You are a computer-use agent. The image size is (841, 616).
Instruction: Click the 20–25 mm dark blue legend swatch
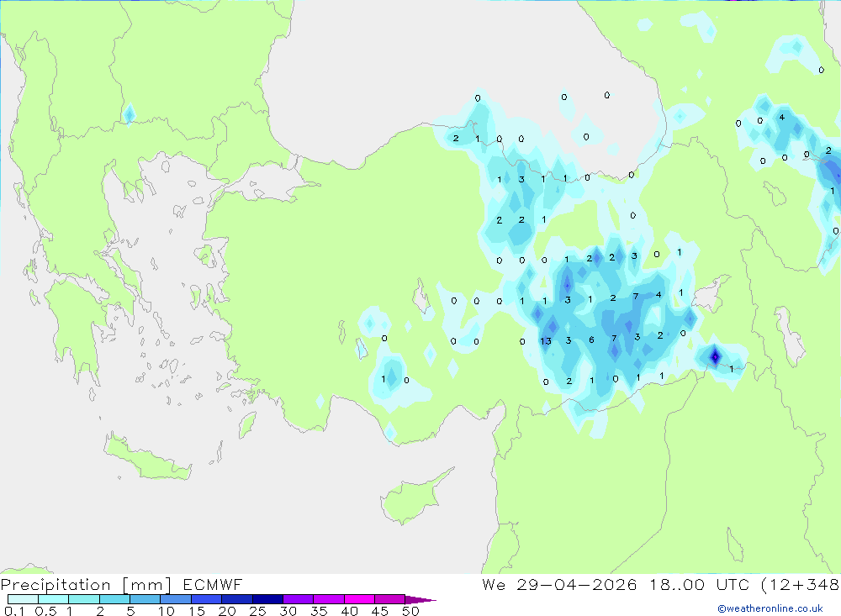[237, 599]
